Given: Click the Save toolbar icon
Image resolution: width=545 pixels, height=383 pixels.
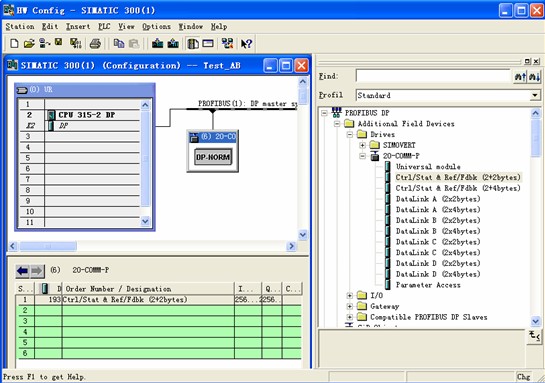Looking at the screenshot, I should (x=58, y=43).
